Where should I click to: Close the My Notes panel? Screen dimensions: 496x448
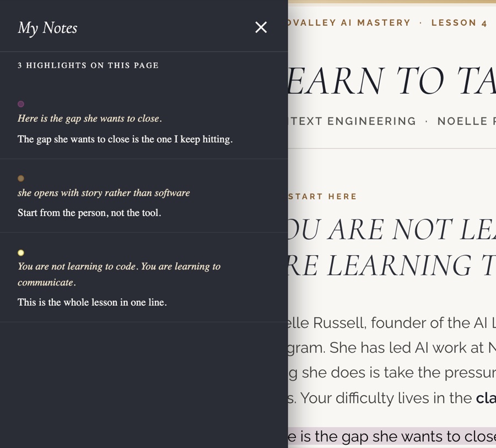click(x=261, y=28)
